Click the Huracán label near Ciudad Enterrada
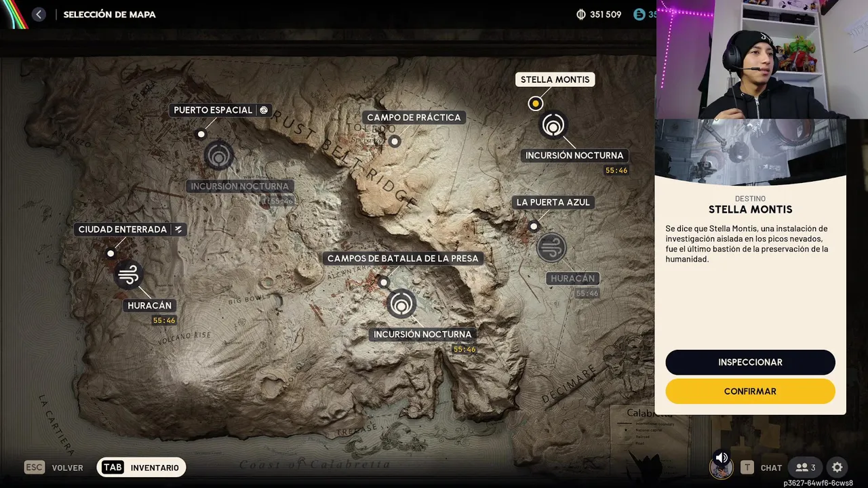The height and width of the screenshot is (488, 868). click(150, 306)
